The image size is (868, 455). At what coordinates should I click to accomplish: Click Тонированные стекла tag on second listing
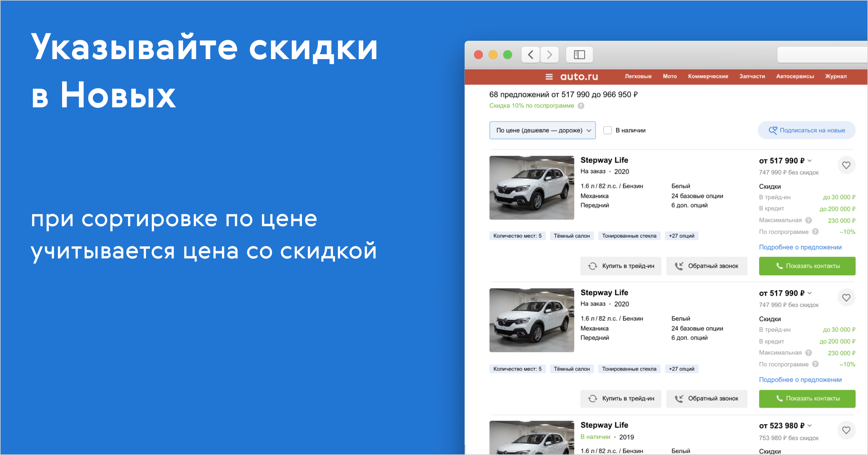point(629,369)
